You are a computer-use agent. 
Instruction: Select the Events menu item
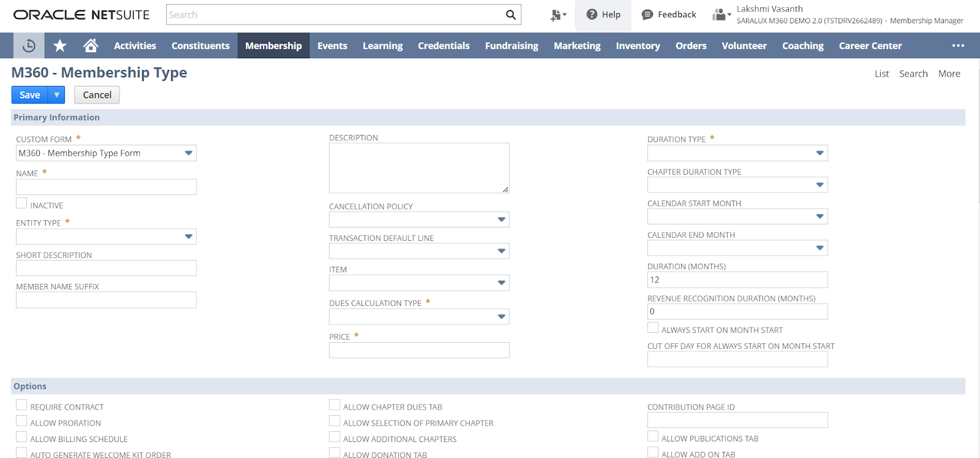tap(332, 45)
